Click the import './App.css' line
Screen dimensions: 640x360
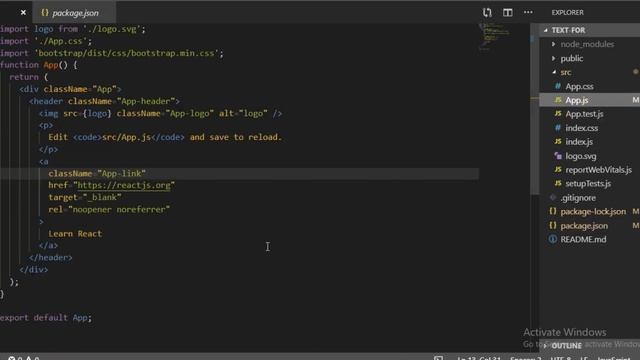tap(46, 41)
